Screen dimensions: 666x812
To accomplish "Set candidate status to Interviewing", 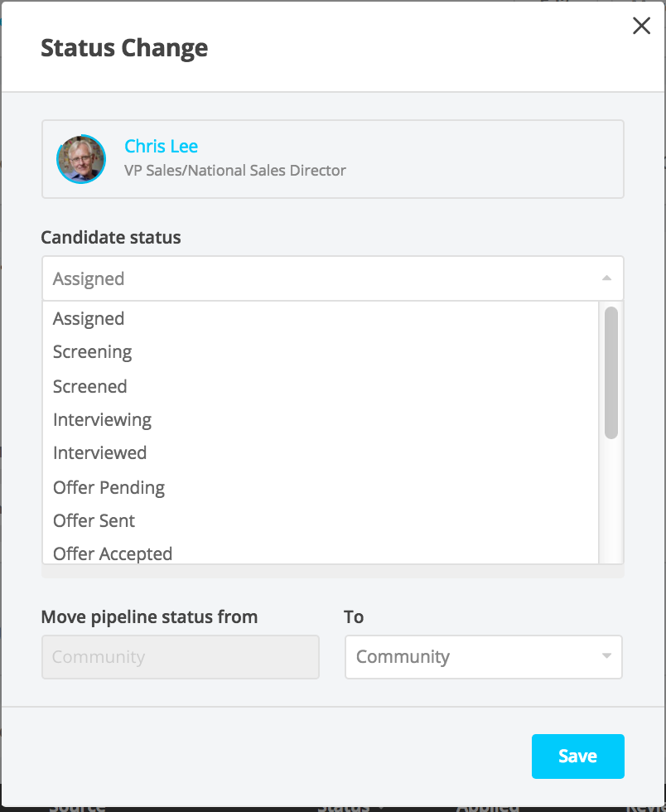I will pos(102,420).
